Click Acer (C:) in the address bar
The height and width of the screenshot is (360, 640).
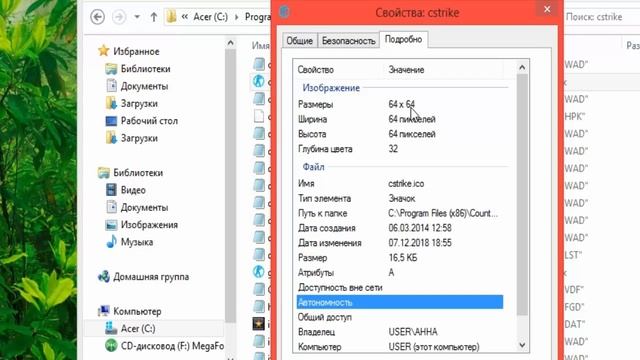[210, 17]
